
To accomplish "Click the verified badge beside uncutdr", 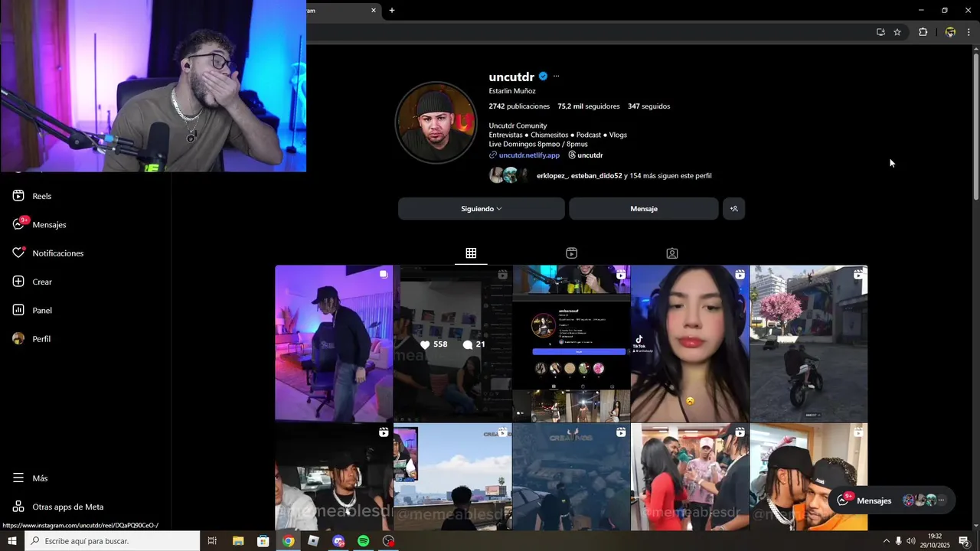I will click(x=543, y=77).
